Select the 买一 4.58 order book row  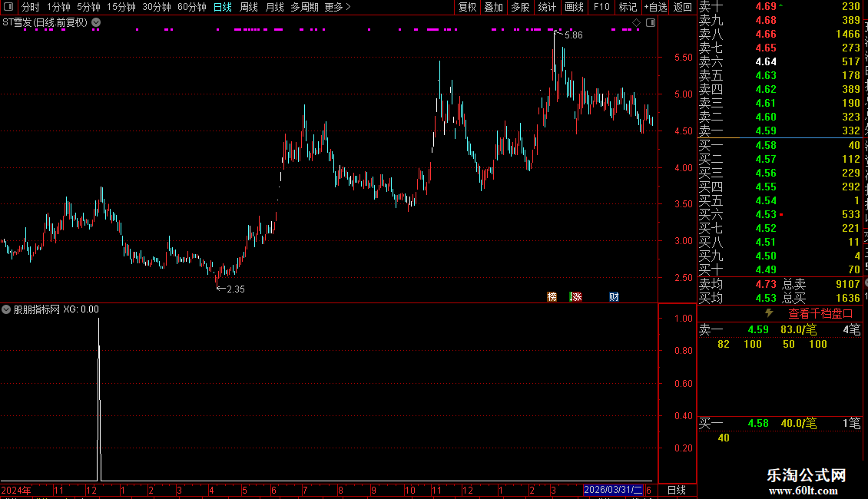pyautogui.click(x=780, y=145)
